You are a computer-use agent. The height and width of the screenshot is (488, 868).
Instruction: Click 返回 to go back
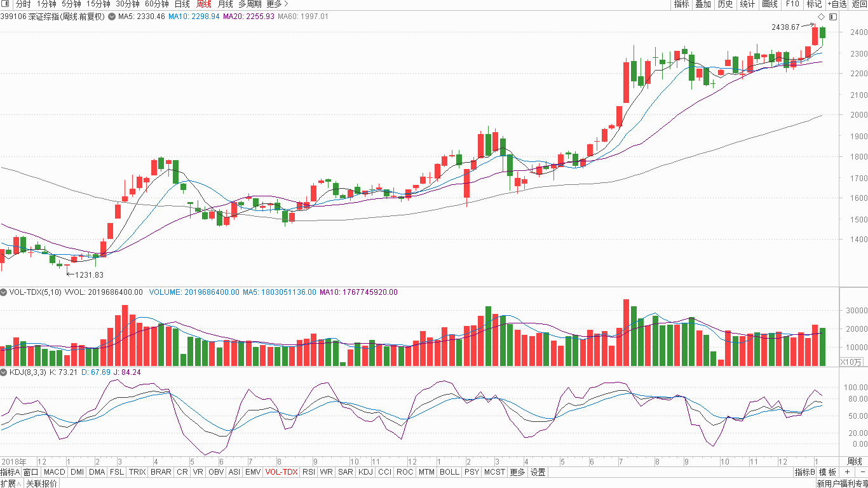click(859, 4)
